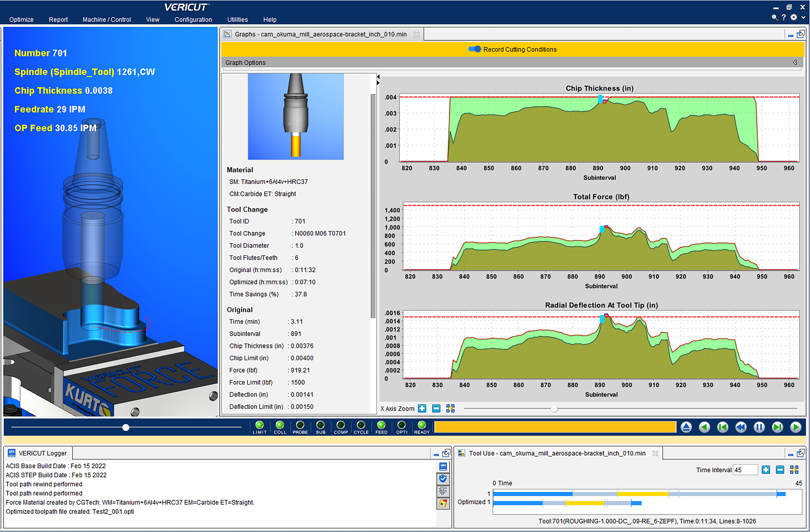The height and width of the screenshot is (532, 810).
Task: Pause the simulation
Action: pyautogui.click(x=759, y=427)
